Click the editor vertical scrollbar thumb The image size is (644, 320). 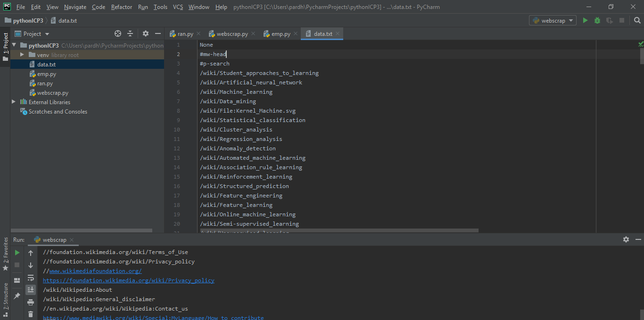(642, 56)
